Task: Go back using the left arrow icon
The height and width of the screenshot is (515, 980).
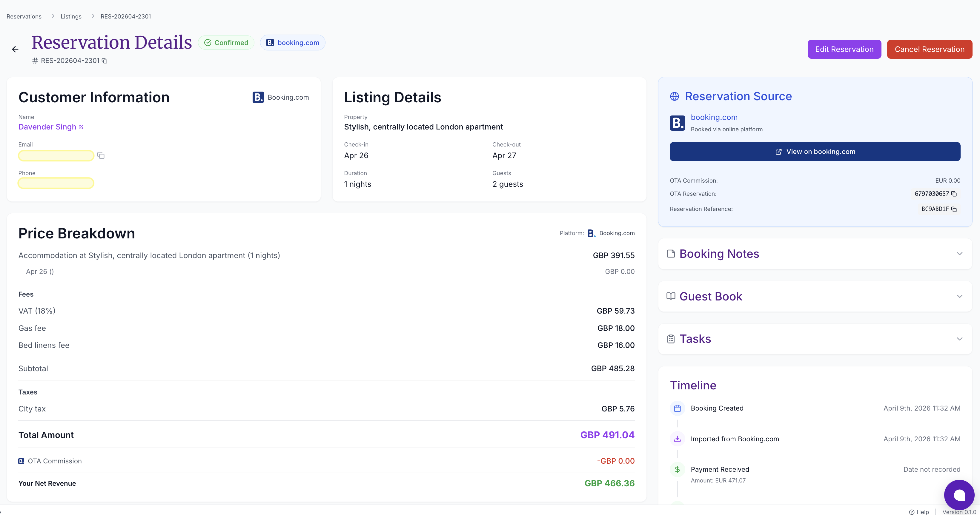Action: tap(15, 49)
